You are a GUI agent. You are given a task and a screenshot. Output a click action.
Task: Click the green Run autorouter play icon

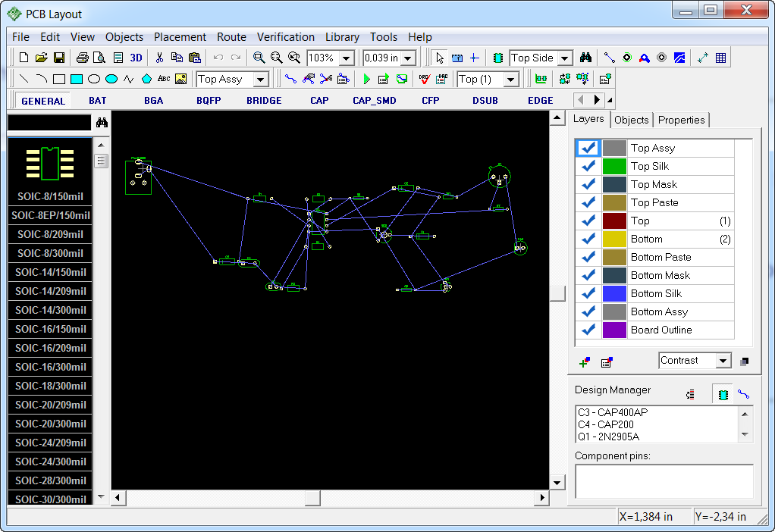tap(366, 79)
